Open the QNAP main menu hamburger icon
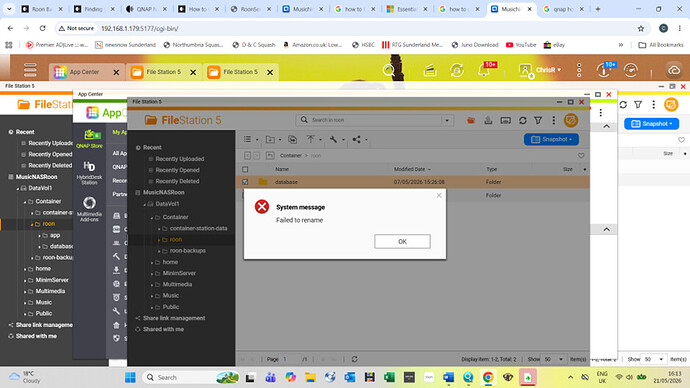690x388 pixels. coord(30,70)
